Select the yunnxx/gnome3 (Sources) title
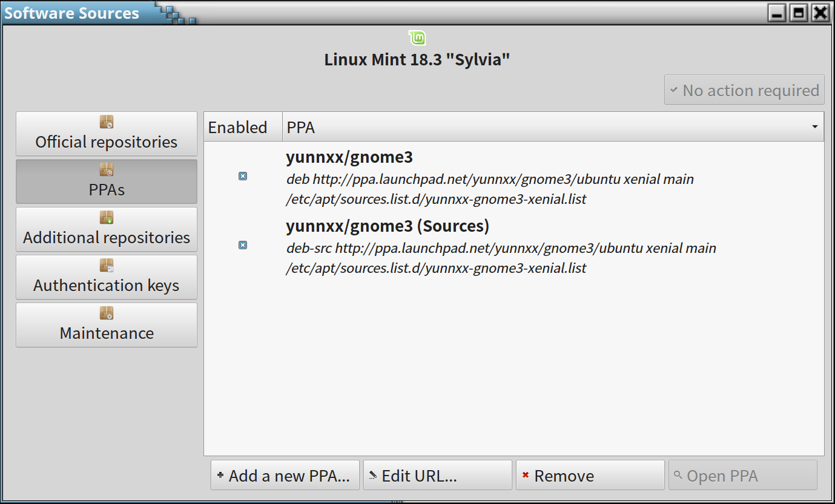 click(x=388, y=226)
